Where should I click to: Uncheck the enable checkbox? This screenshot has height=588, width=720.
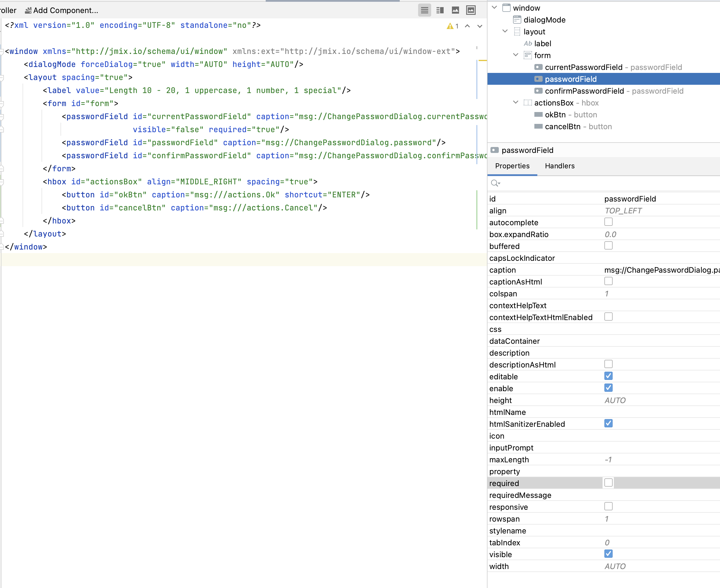pyautogui.click(x=608, y=388)
